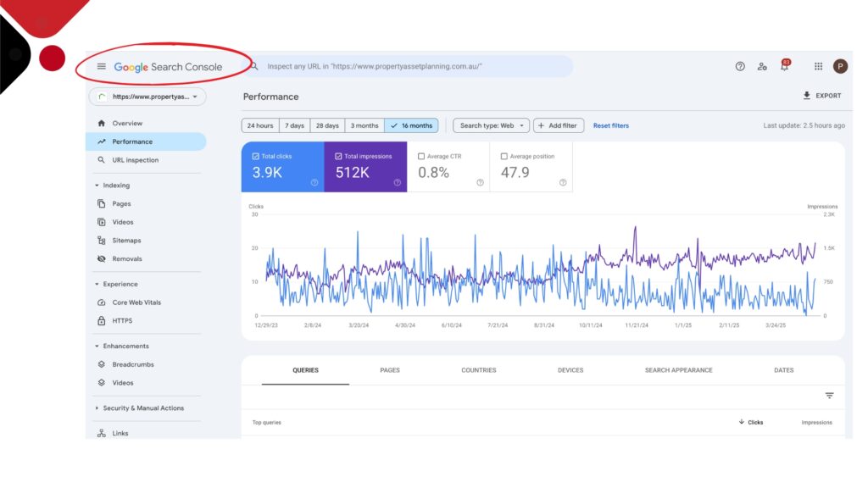Uncheck the Total clicks checkbox
Image resolution: width=868 pixels, height=488 pixels.
pos(256,157)
